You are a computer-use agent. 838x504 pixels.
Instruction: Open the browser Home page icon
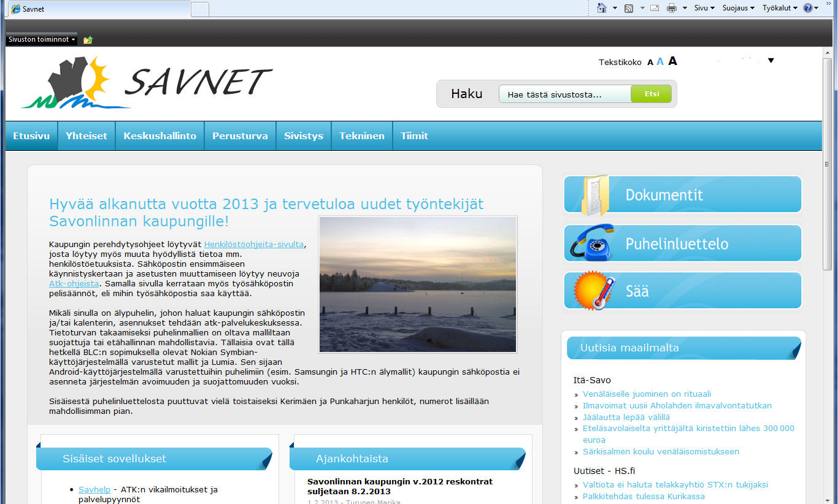point(602,8)
